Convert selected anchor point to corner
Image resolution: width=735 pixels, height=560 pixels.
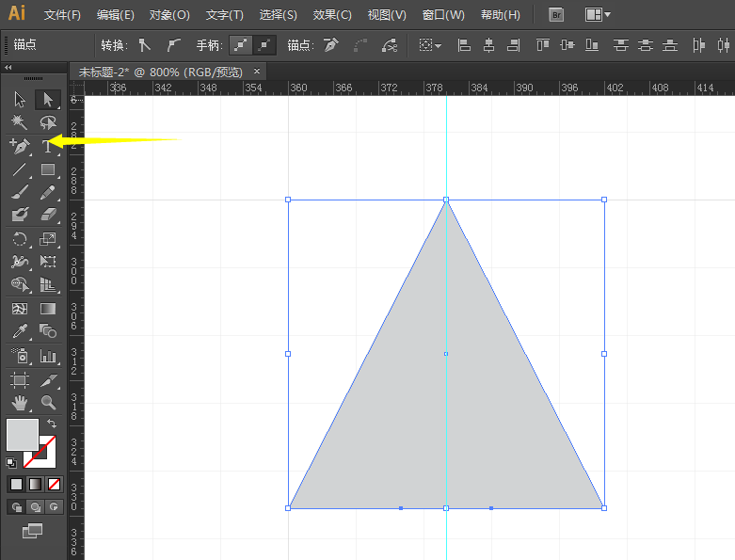click(x=145, y=45)
